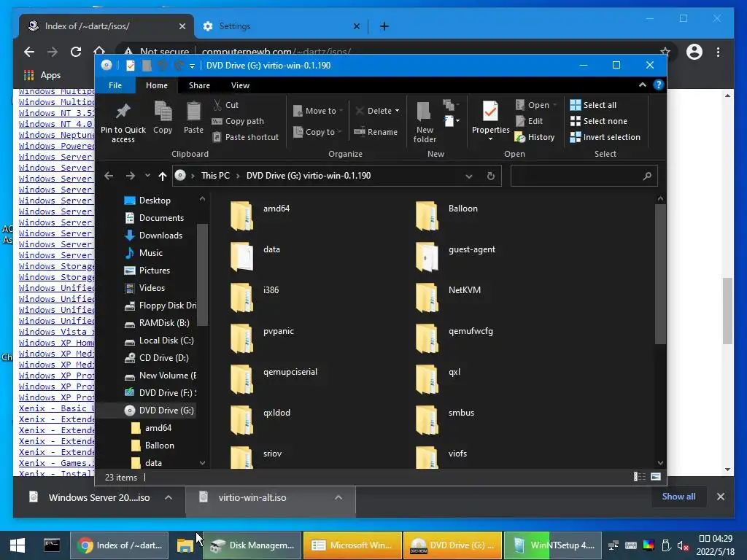Viewport: 747px width, 560px height.
Task: Switch to the details view layout icon
Action: pos(639,477)
